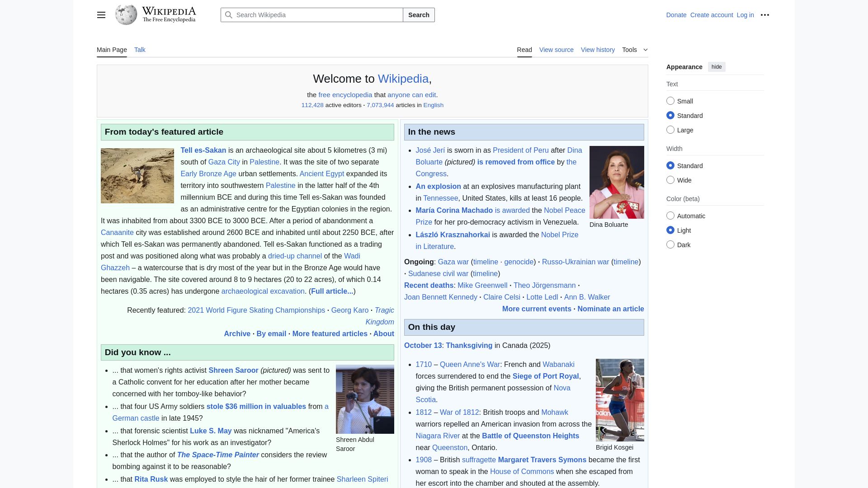Screen dimensions: 868x488
Task: Expand the Tools dropdown menu
Action: tap(635, 50)
